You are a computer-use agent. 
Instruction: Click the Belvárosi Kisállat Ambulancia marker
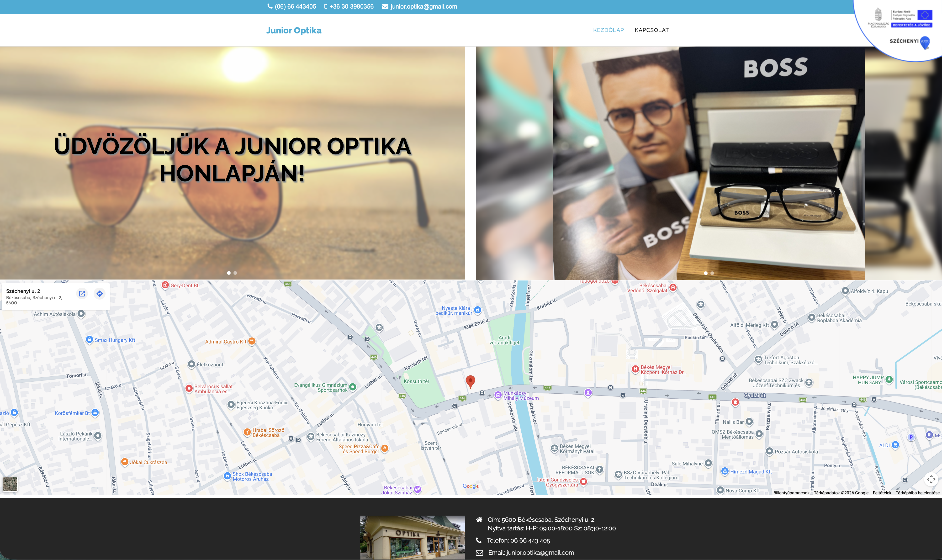click(x=189, y=388)
